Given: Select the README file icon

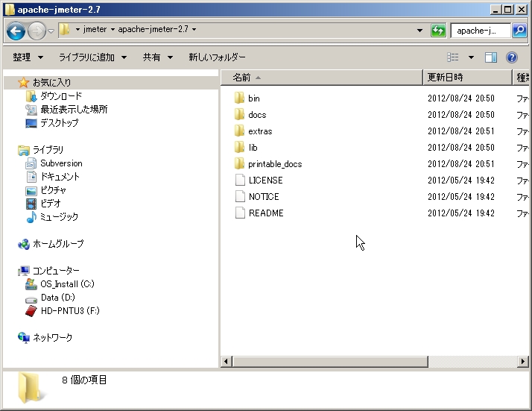Looking at the screenshot, I should click(240, 213).
